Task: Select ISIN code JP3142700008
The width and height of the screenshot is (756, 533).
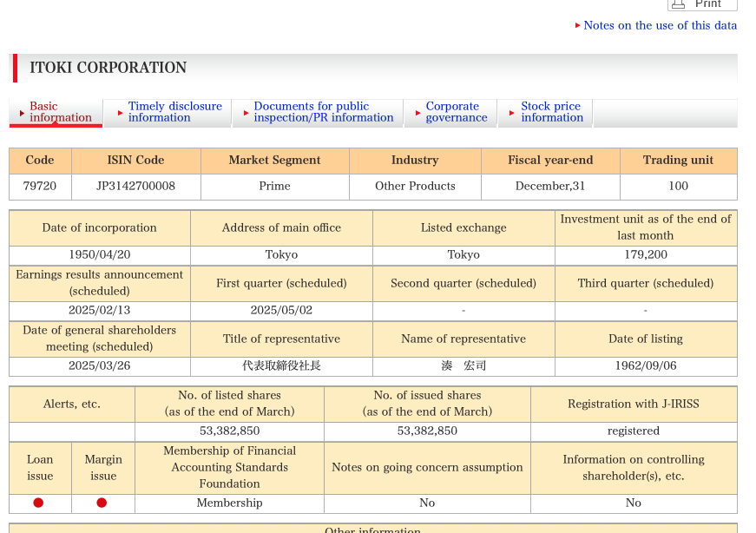Action: click(136, 186)
